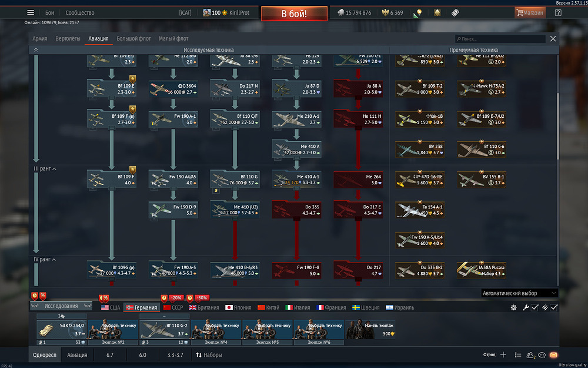Open the Battle Pass ticket icon
The image size is (588, 368).
point(455,13)
